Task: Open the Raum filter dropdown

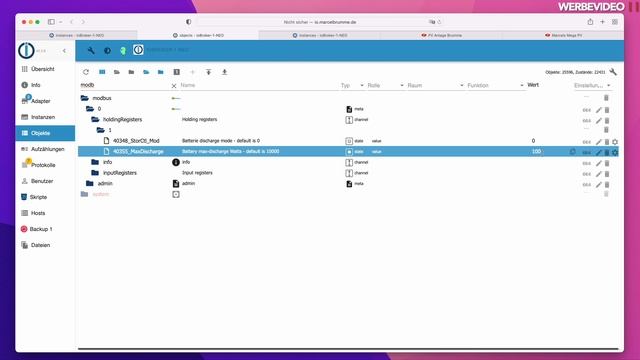Action: point(436,85)
